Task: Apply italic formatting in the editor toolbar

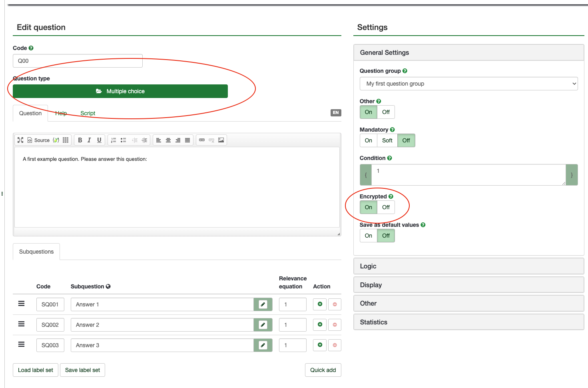Action: coord(89,140)
